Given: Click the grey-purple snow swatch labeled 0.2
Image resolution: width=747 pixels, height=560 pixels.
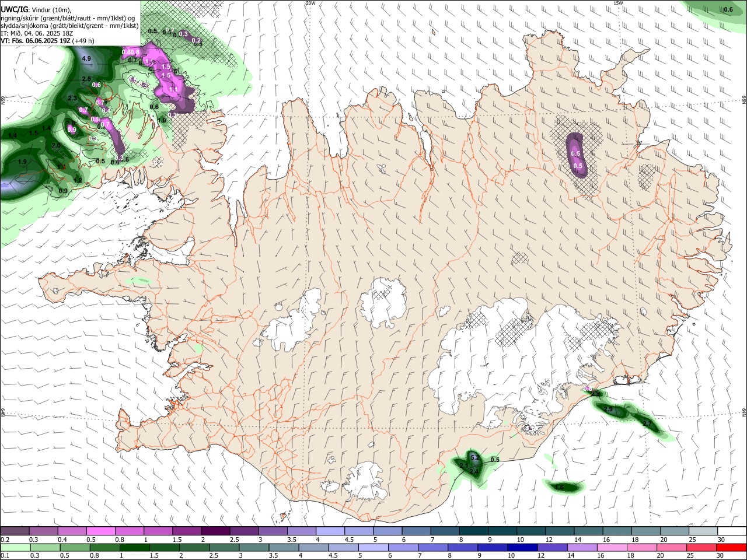Looking at the screenshot, I should (15, 531).
